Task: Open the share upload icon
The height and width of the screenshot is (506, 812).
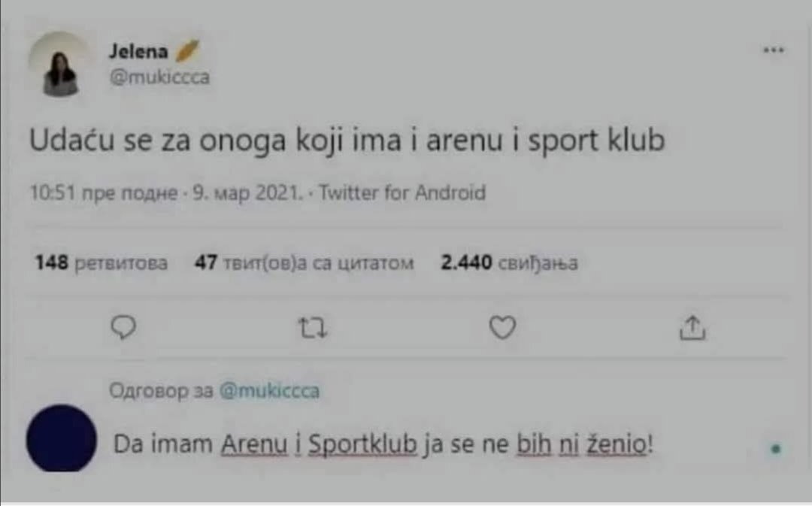Action: [692, 327]
